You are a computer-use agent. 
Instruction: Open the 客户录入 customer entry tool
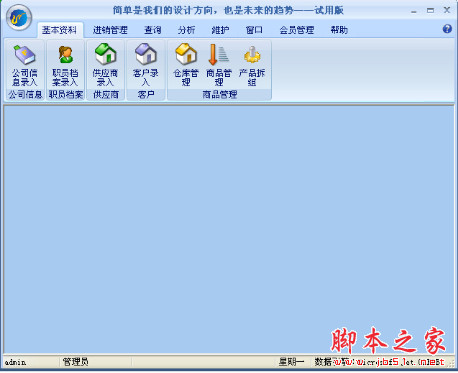click(x=146, y=65)
